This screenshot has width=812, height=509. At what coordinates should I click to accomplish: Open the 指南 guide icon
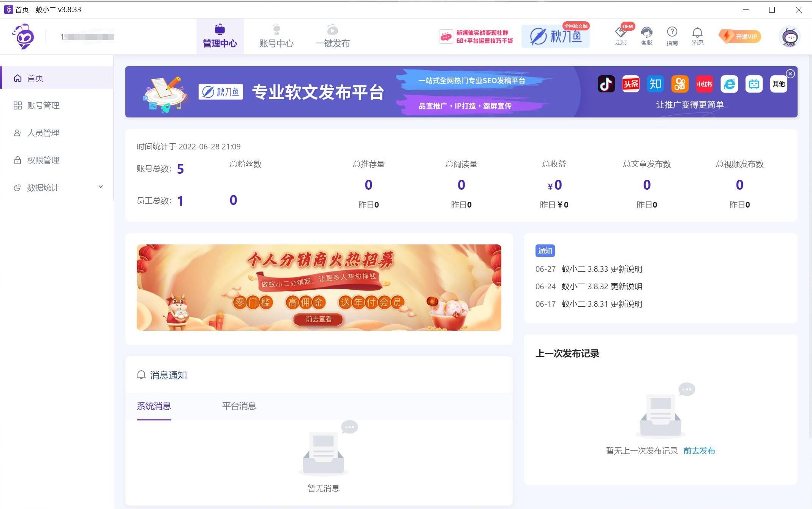pyautogui.click(x=672, y=36)
